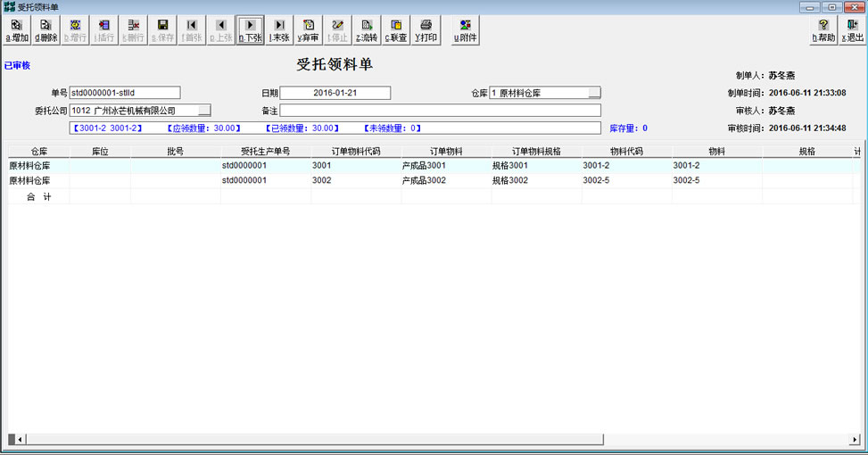Click the 弃审 (un-approve) toolbar icon

pos(309,30)
